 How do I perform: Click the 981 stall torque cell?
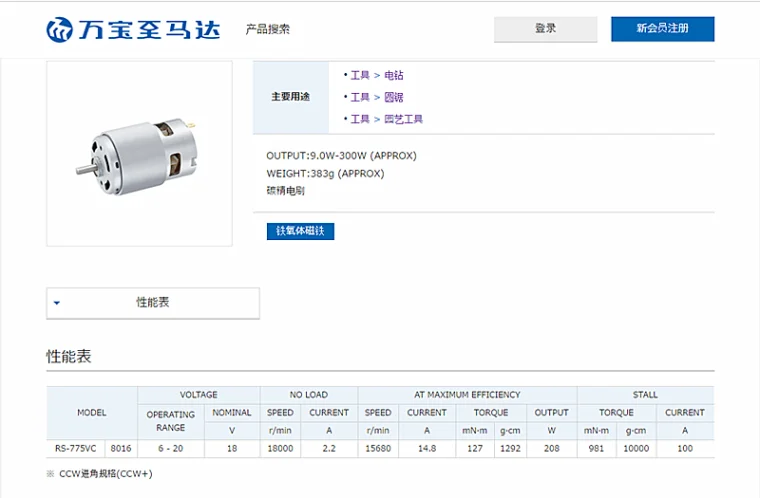point(596,449)
